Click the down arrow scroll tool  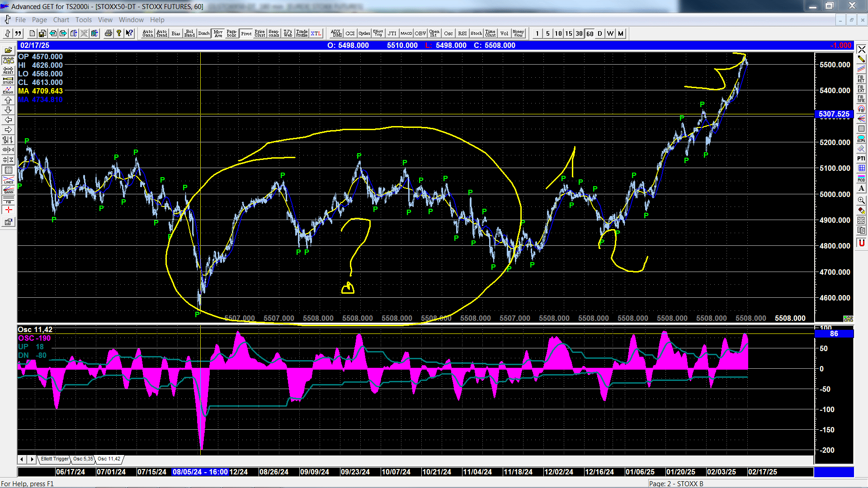click(8, 110)
